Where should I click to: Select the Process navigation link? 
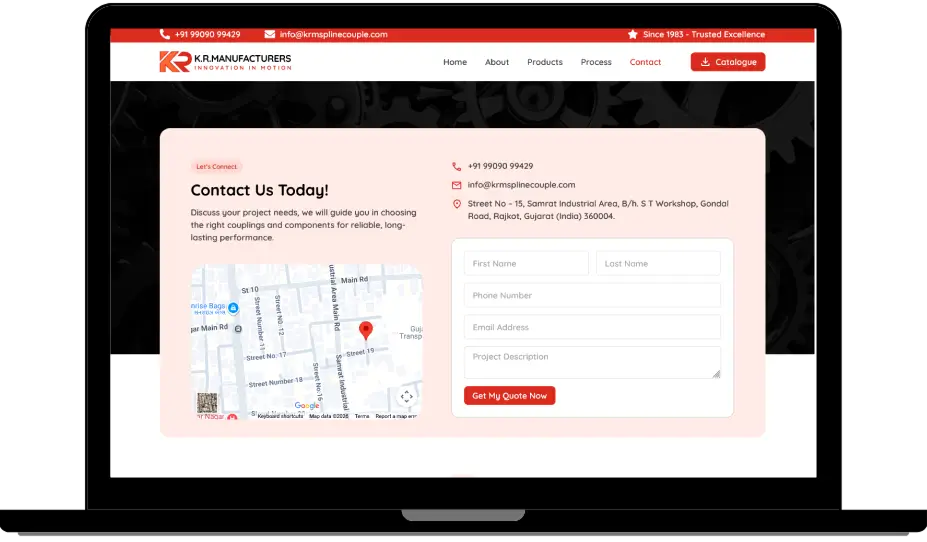point(596,62)
